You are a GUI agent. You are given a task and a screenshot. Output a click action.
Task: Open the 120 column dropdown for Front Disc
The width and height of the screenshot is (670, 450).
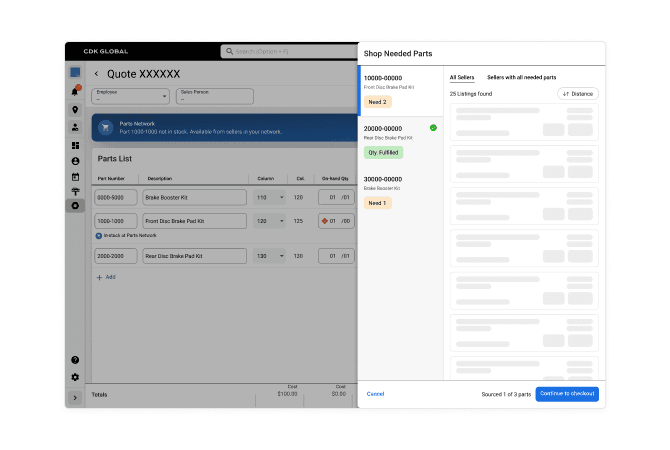269,221
